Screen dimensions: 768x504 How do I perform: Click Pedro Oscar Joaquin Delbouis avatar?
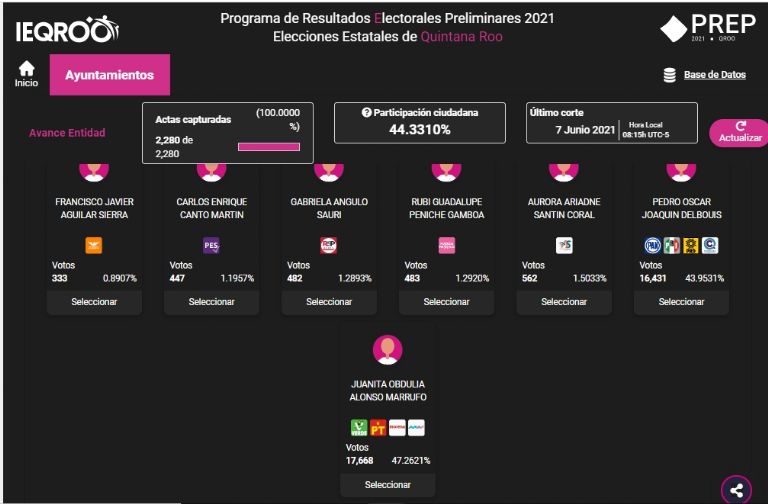681,172
